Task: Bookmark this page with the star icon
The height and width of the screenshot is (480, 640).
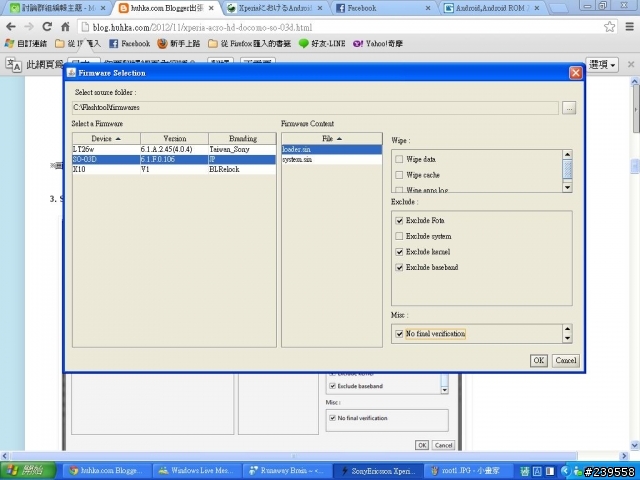Action: [x=609, y=27]
